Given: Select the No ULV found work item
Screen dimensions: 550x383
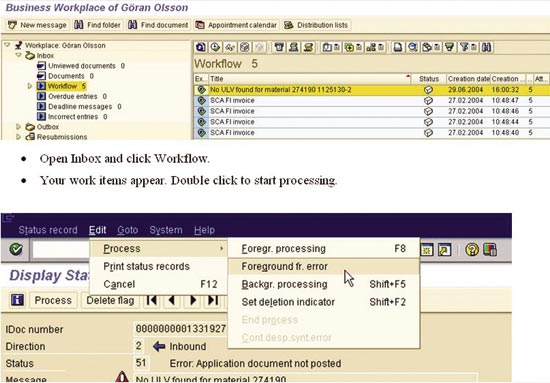Looking at the screenshot, I should (x=372, y=90).
